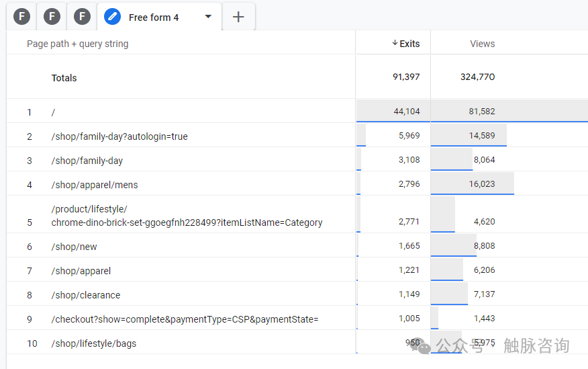
Task: Click the blue pencil edit icon
Action: tap(113, 17)
